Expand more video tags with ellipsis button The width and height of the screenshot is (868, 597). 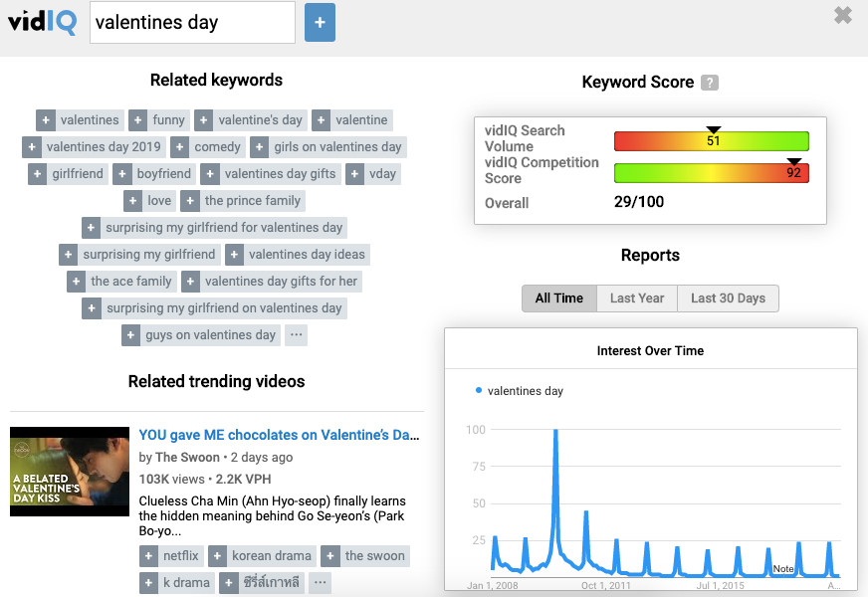(320, 583)
